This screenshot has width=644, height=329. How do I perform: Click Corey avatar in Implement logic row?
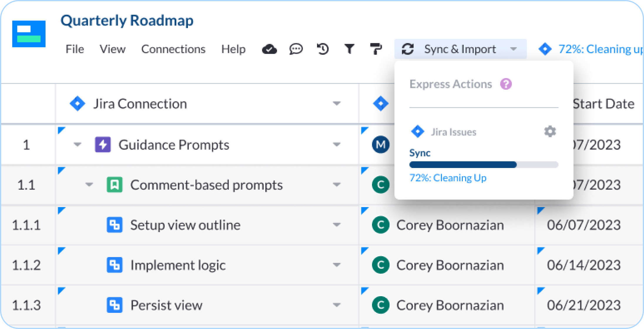381,265
